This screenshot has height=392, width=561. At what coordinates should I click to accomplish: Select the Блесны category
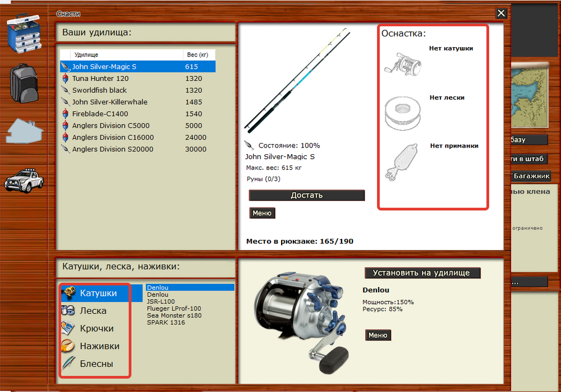point(96,364)
